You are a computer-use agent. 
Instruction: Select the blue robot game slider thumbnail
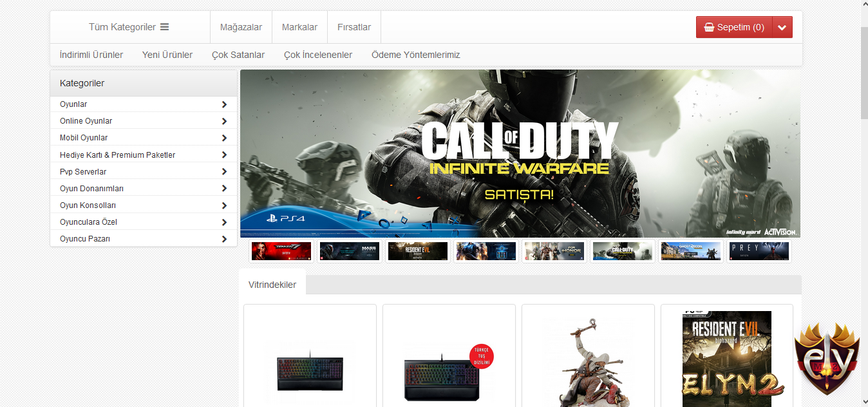(486, 251)
